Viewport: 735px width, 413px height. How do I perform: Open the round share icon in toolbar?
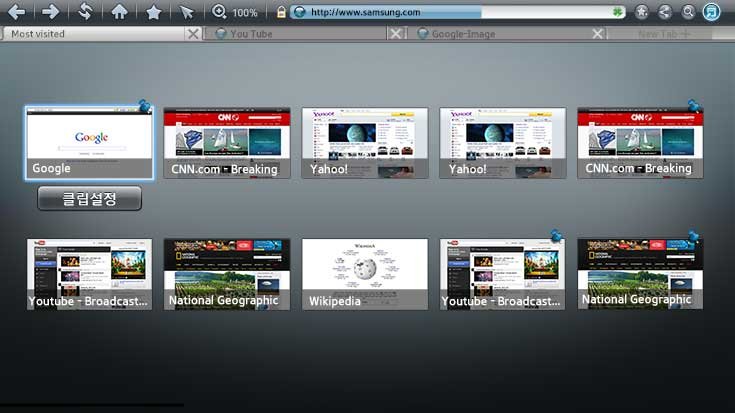[665, 12]
